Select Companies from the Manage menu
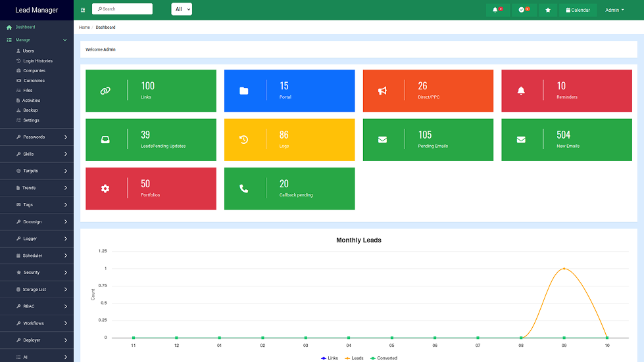This screenshot has width=644, height=362. 34,70
